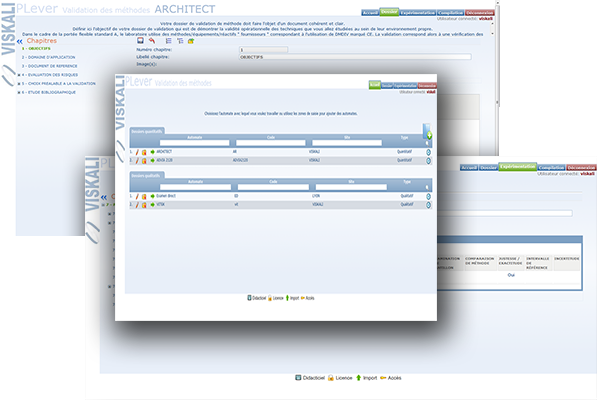Screen dimensions: 597x400
Task: Click green Dossier tab in the top back window
Action: 389,12
